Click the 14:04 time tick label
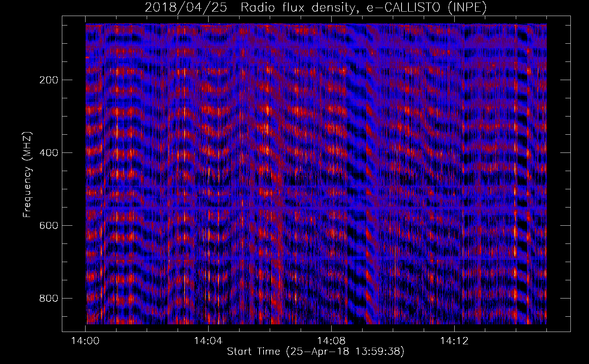Viewport: 589px width, 364px height. [x=208, y=341]
